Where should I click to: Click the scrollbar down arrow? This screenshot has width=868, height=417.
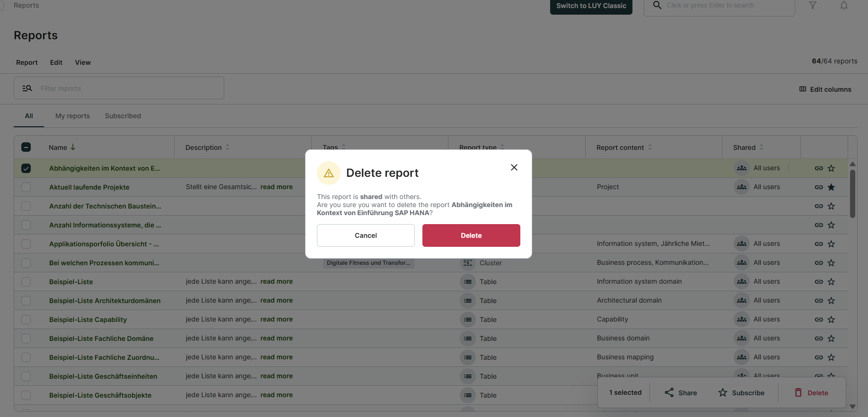click(852, 406)
